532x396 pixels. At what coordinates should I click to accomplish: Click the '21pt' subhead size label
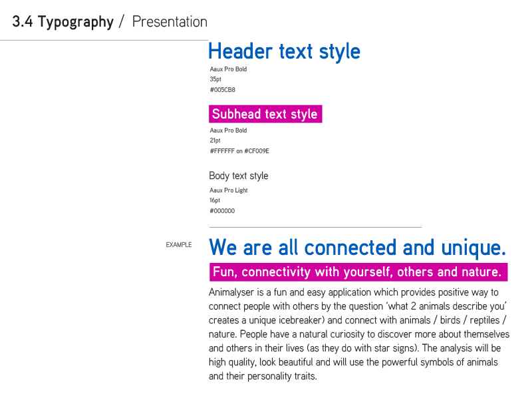pos(215,140)
